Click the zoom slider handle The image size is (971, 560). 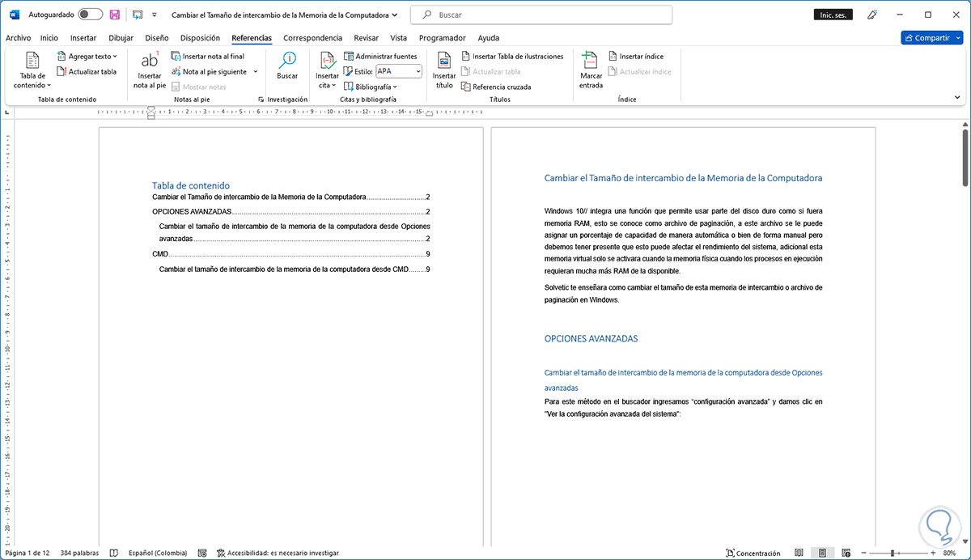pos(893,553)
